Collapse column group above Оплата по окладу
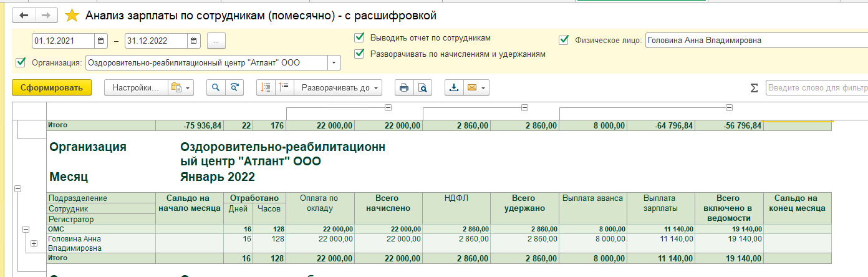Viewport: 868px width, 277px height. (x=388, y=108)
